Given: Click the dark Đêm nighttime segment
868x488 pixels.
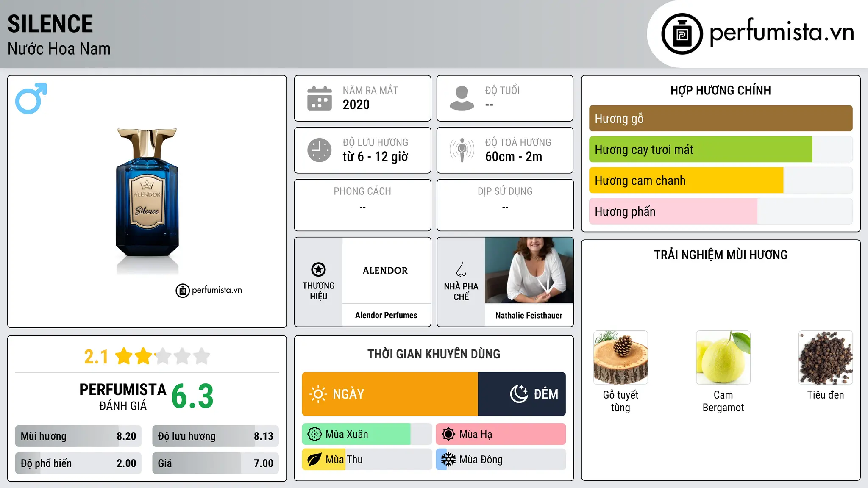Looking at the screenshot, I should (x=522, y=394).
